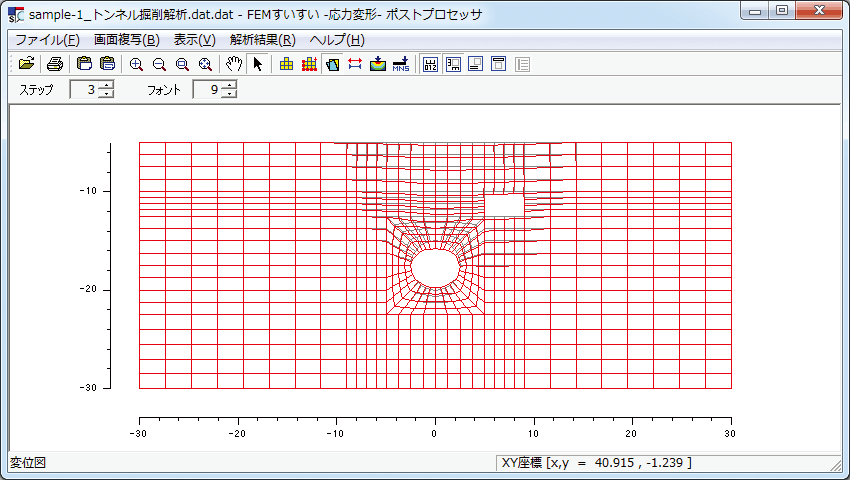This screenshot has height=480, width=850.
Task: Click the circular tunnel opening in mesh
Action: click(435, 268)
